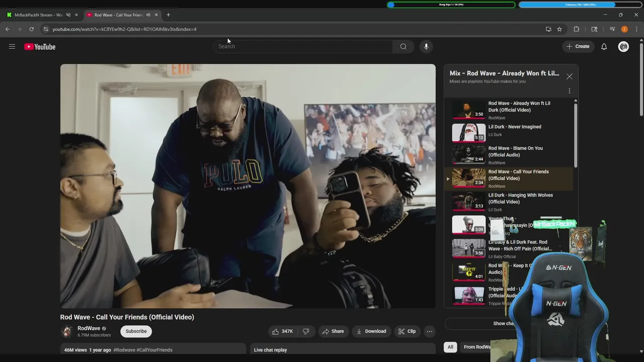Play Rod Wave Blame On You audio

pos(509,155)
